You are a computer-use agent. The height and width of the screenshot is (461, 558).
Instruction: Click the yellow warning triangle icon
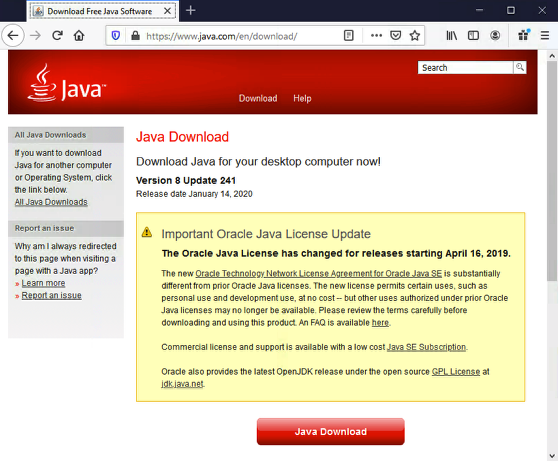[147, 232]
